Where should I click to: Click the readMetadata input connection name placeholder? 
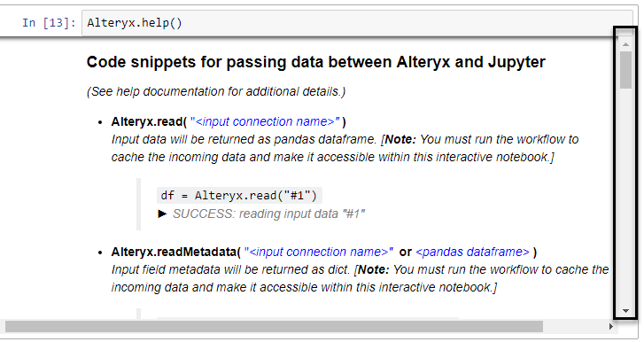click(319, 252)
